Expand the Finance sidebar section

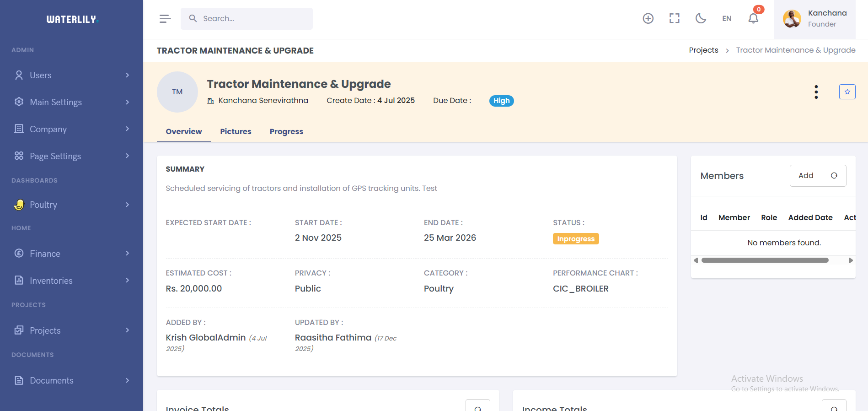click(71, 254)
